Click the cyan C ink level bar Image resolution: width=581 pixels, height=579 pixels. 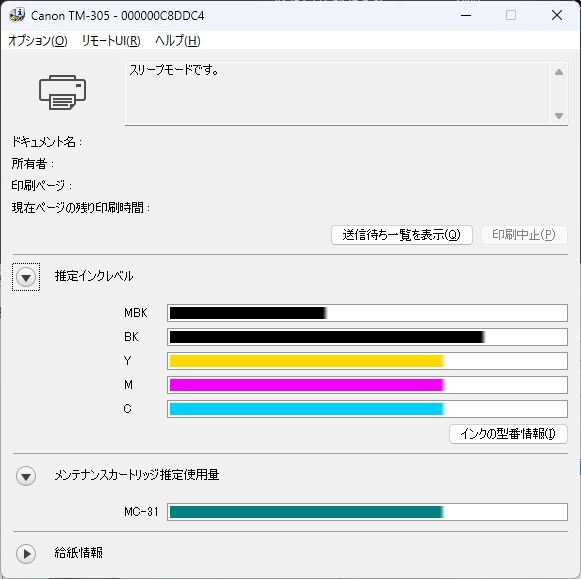(x=367, y=409)
